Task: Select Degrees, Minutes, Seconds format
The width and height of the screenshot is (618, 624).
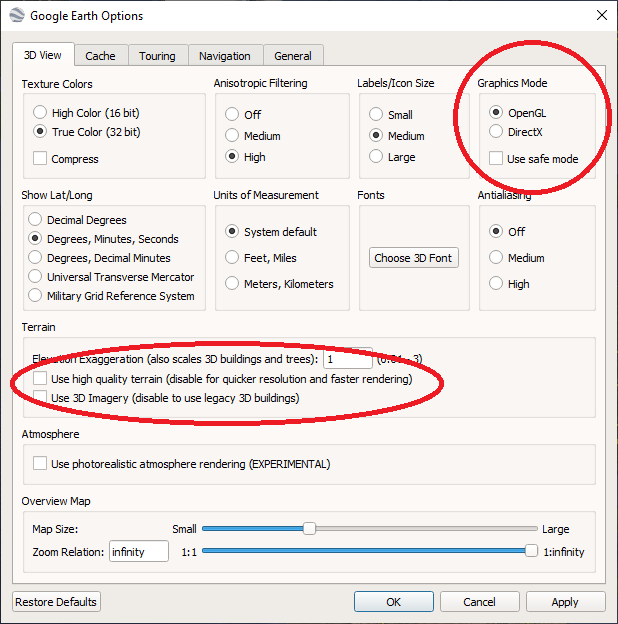Action: [x=35, y=238]
